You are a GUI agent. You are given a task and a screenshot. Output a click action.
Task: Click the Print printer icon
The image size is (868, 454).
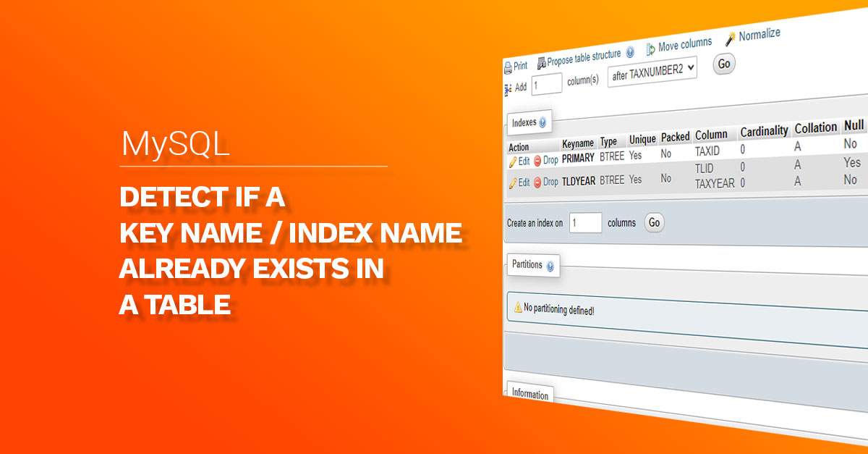[x=508, y=67]
